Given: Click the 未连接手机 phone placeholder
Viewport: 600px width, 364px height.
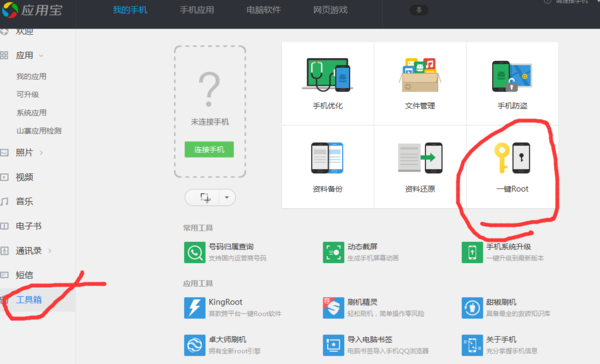Looking at the screenshot, I should click(210, 111).
